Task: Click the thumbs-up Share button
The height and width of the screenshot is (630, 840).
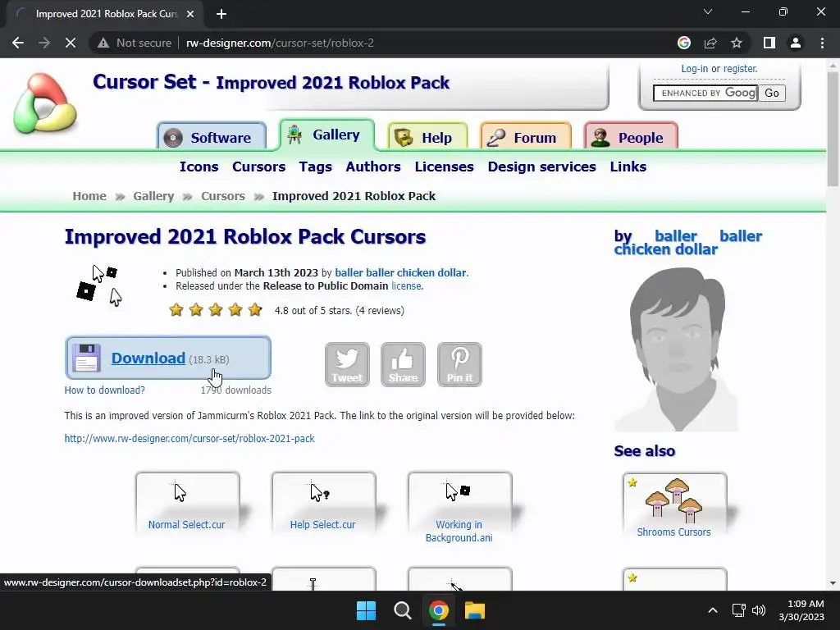Action: [x=403, y=364]
